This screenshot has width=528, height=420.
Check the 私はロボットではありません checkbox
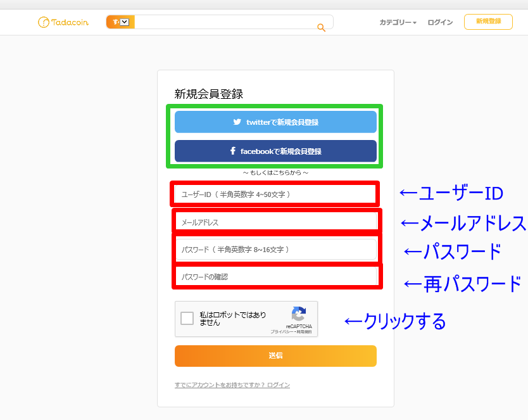click(187, 319)
